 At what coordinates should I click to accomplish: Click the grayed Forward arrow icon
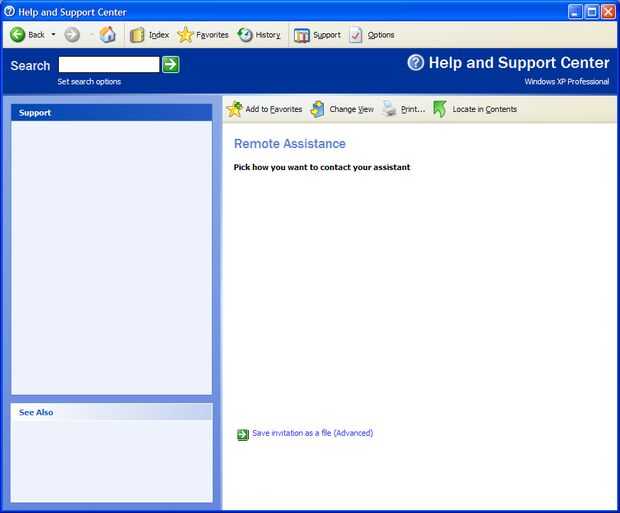(72, 35)
